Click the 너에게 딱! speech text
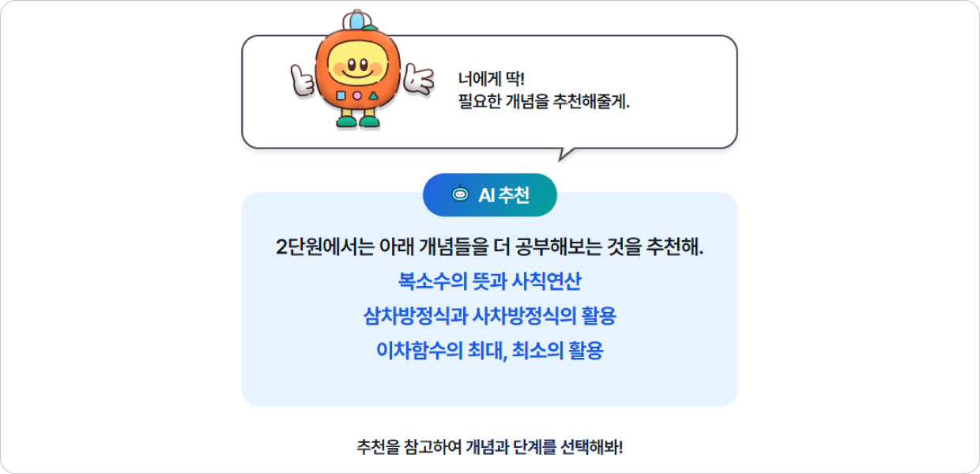Viewport: 980px width, 474px height. [x=492, y=79]
